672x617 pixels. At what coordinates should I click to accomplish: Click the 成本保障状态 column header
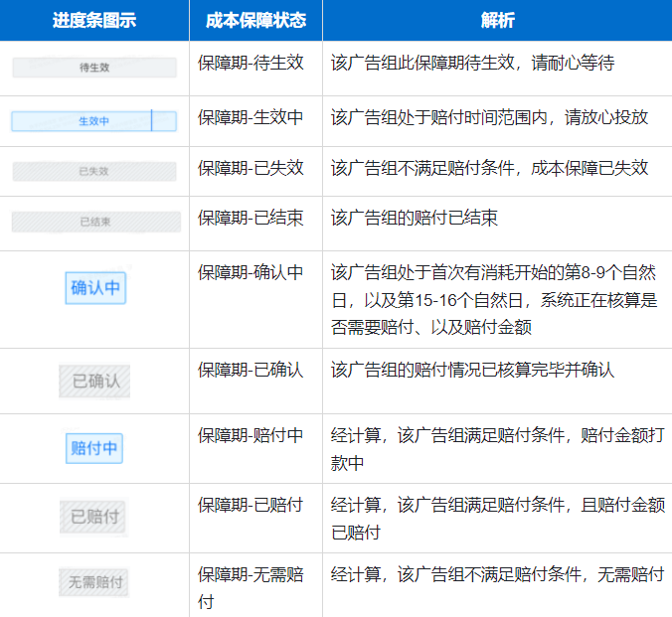click(x=255, y=20)
